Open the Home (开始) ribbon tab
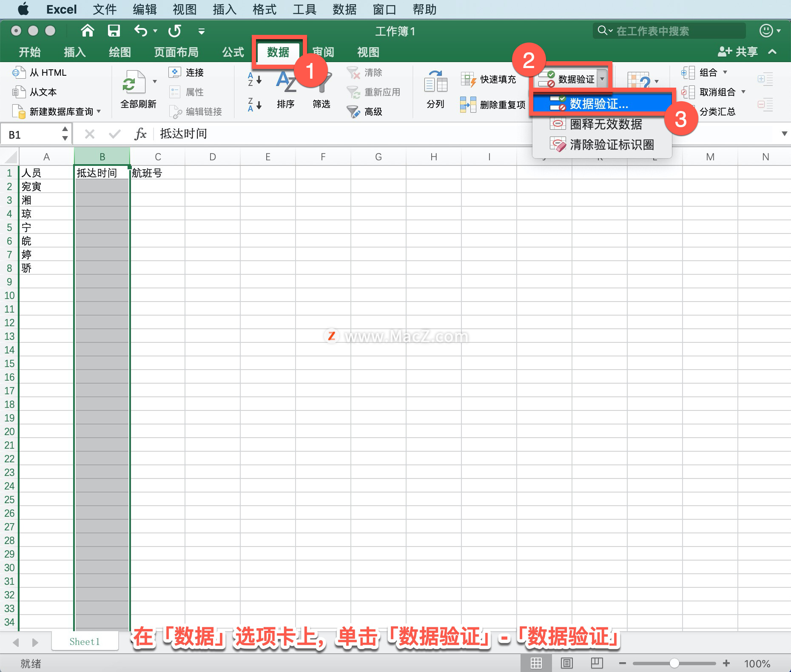Screen dimensions: 791x672 coord(30,52)
